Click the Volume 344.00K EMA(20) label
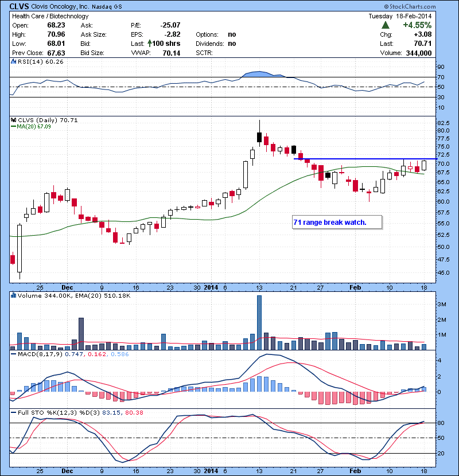459x476 pixels. (x=74, y=296)
